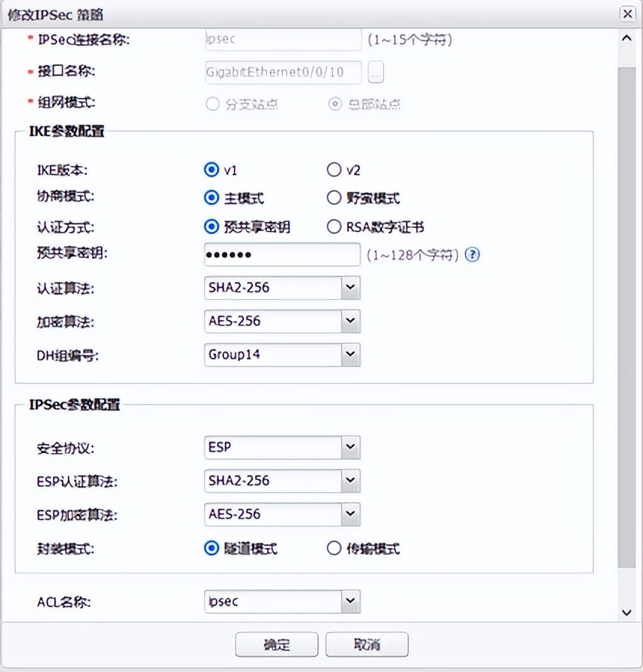Click the 确定 confirm button
The height and width of the screenshot is (672, 643).
click(x=276, y=644)
